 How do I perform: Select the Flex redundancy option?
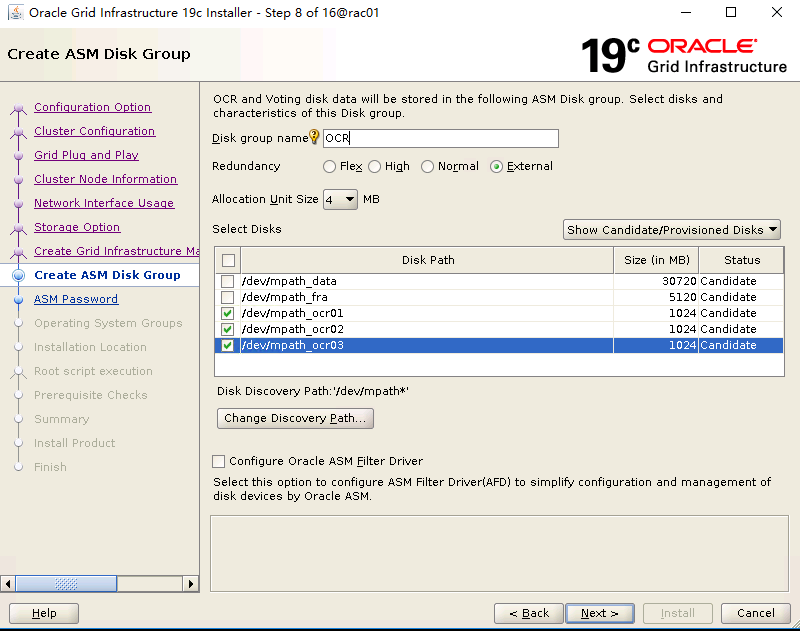coord(329,166)
